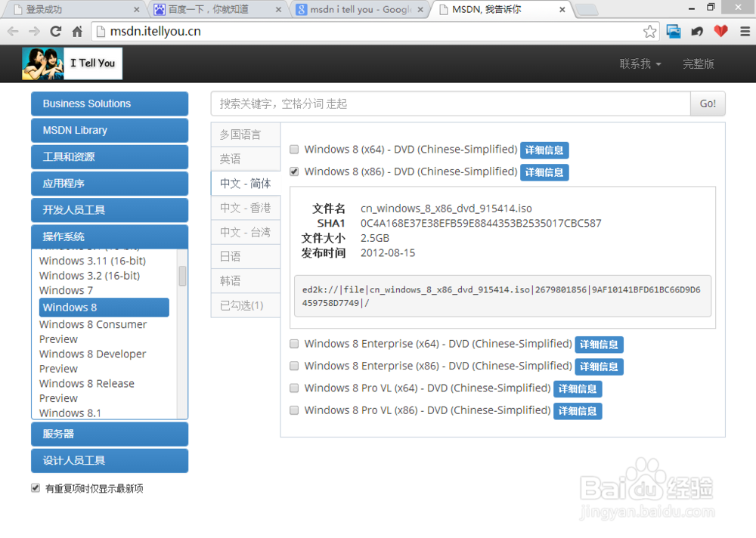Close the 登录成功 tab

click(x=136, y=10)
